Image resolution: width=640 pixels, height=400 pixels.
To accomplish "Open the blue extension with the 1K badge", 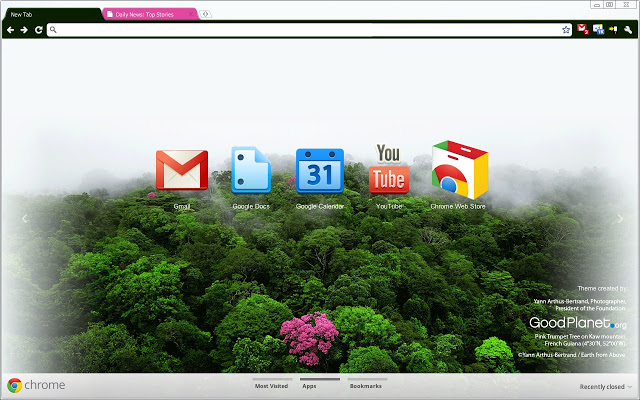I will tap(598, 29).
